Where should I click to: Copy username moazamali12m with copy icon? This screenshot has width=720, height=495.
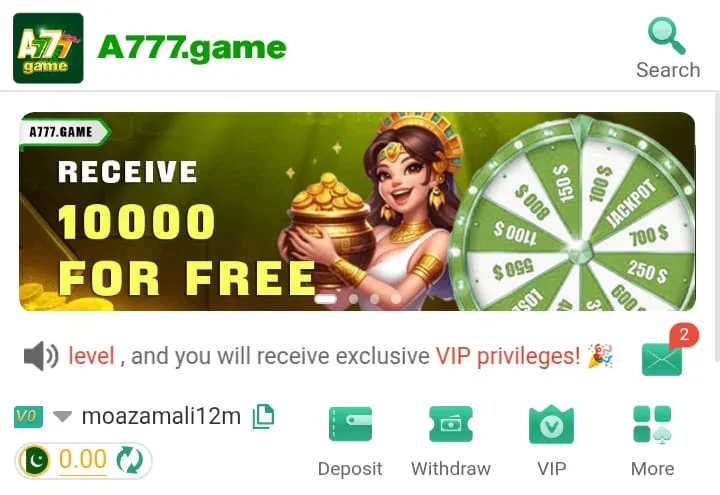264,416
